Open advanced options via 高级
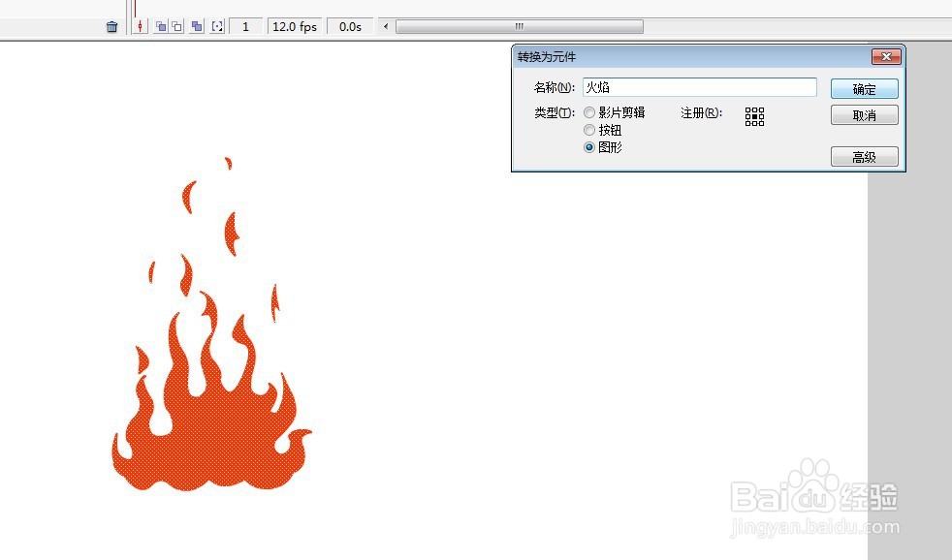This screenshot has width=952, height=560. (863, 156)
